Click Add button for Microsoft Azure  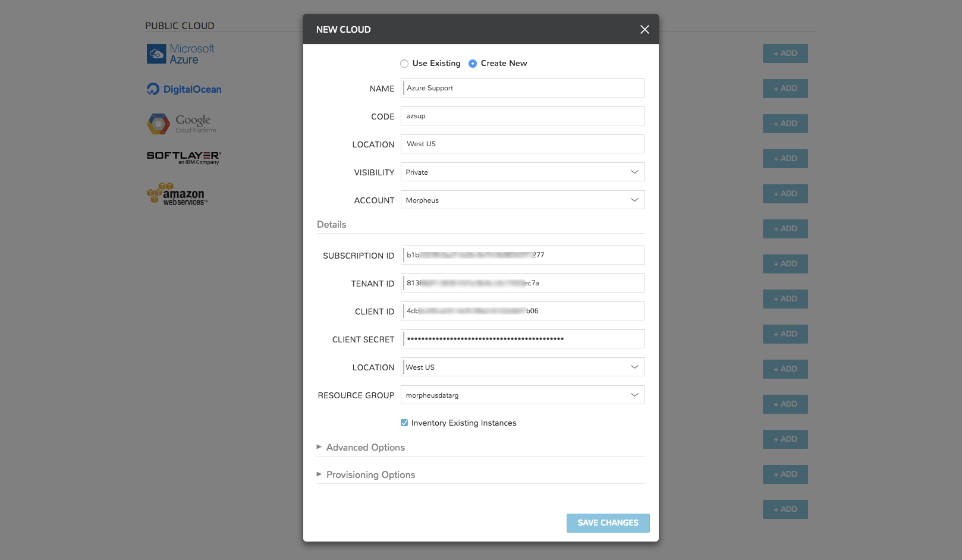click(x=785, y=54)
